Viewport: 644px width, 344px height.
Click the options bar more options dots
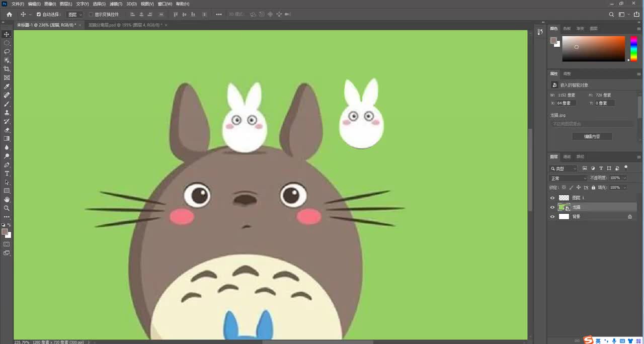click(x=219, y=15)
